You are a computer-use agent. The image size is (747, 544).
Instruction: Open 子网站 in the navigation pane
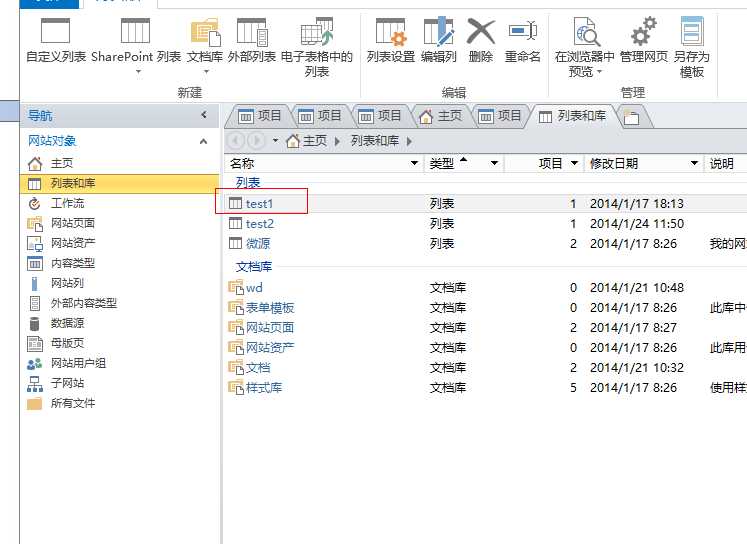pos(119,383)
